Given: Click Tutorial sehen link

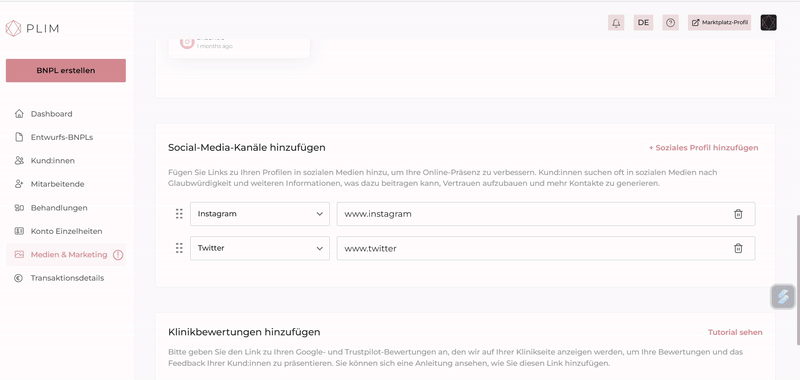Looking at the screenshot, I should pos(735,332).
